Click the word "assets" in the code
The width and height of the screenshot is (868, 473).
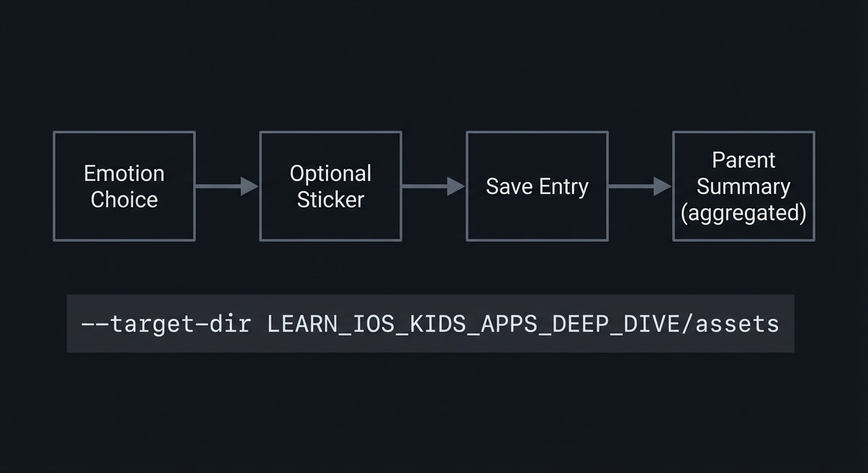pyautogui.click(x=737, y=324)
